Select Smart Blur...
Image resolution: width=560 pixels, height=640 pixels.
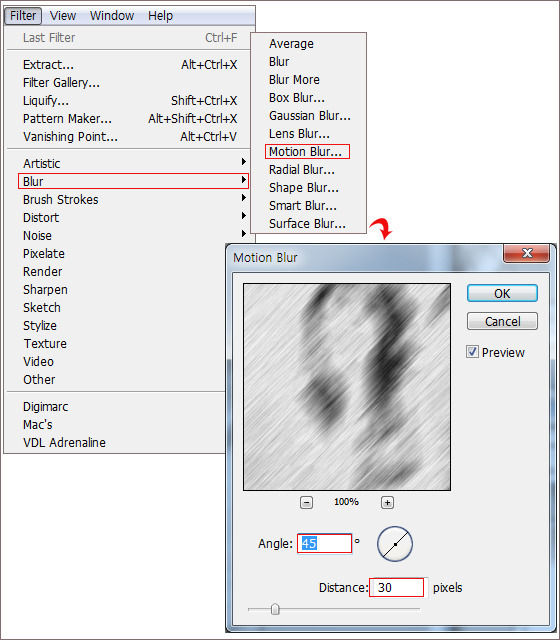303,205
